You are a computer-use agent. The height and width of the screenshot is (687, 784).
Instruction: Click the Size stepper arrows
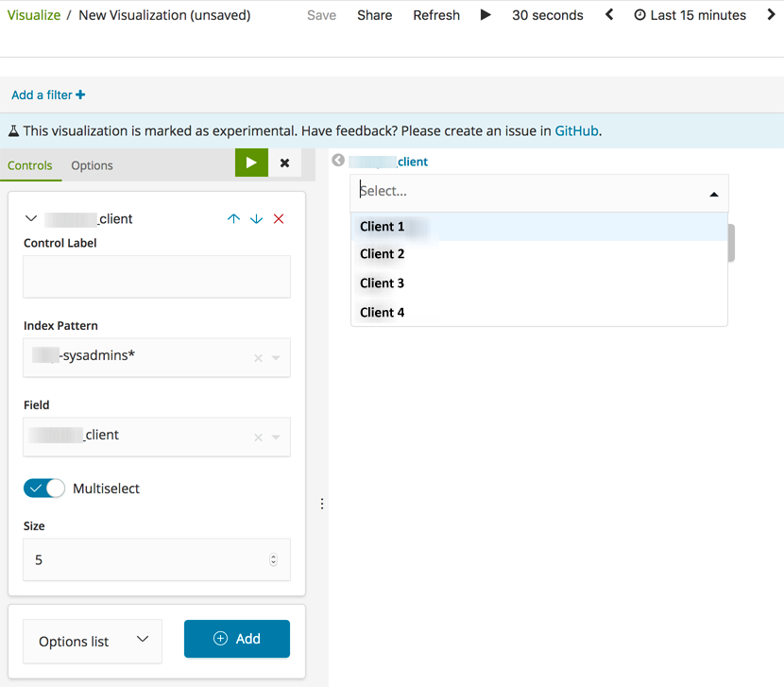pos(273,559)
